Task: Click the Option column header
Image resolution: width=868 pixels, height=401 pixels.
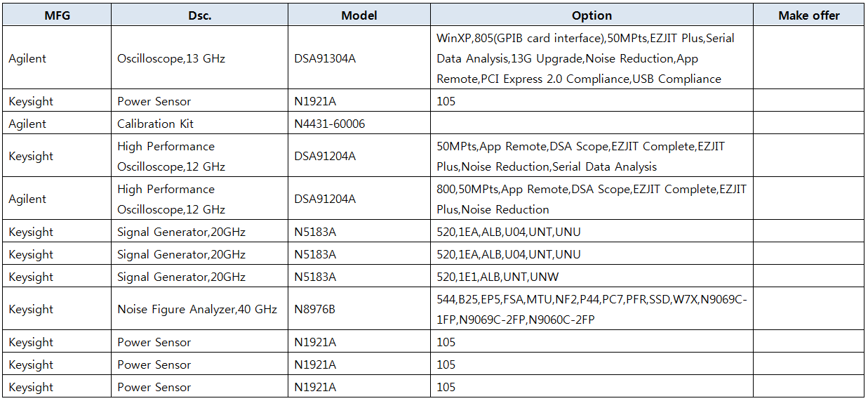Action: (x=592, y=15)
